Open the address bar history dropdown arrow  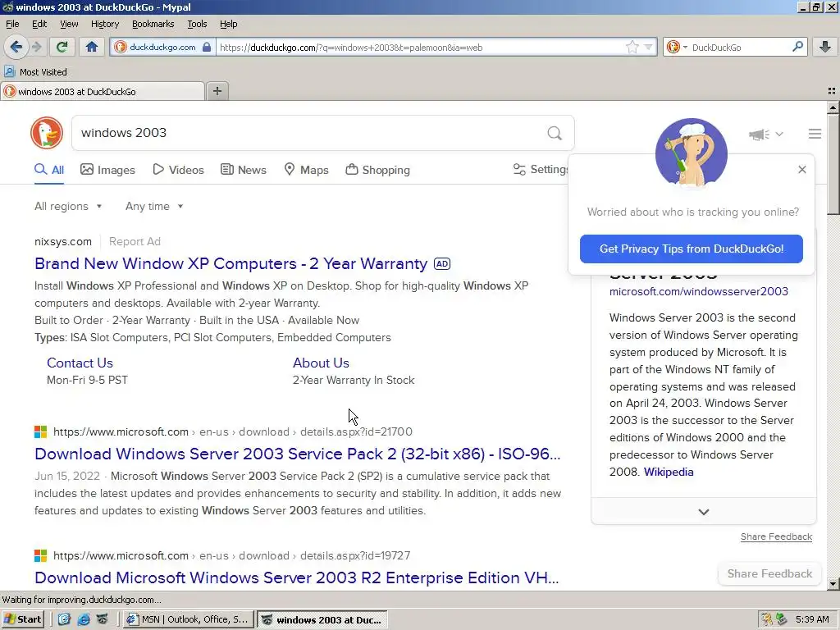coord(648,47)
